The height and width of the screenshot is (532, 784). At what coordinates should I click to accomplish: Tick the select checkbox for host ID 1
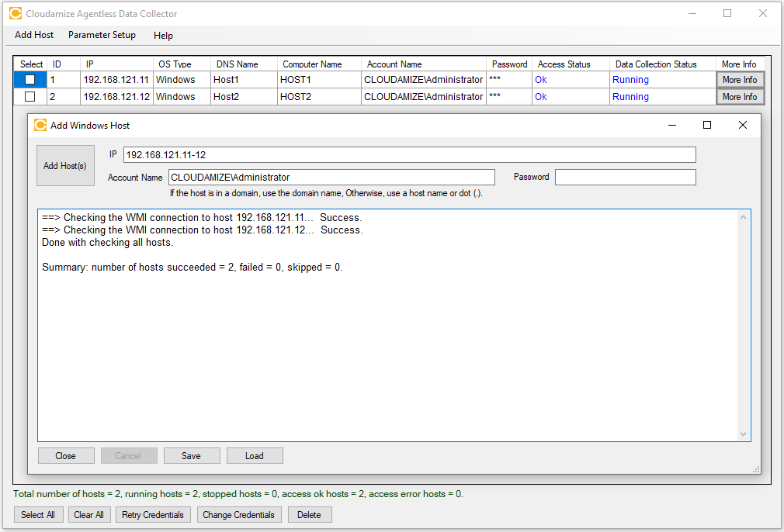pos(29,80)
